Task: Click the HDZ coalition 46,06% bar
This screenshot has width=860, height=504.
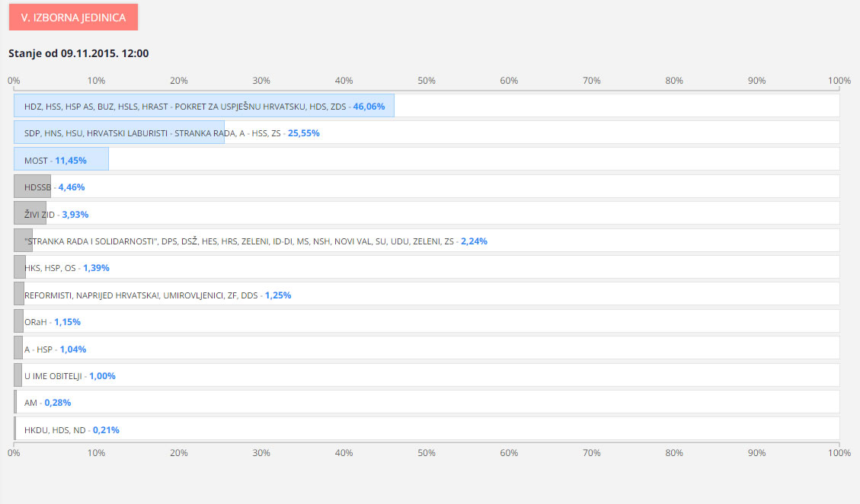Action: click(x=204, y=106)
